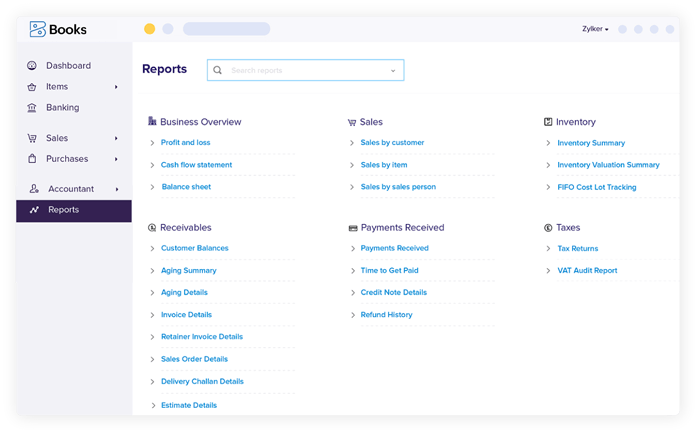
Task: Go to Dashboard in sidebar
Action: 68,66
